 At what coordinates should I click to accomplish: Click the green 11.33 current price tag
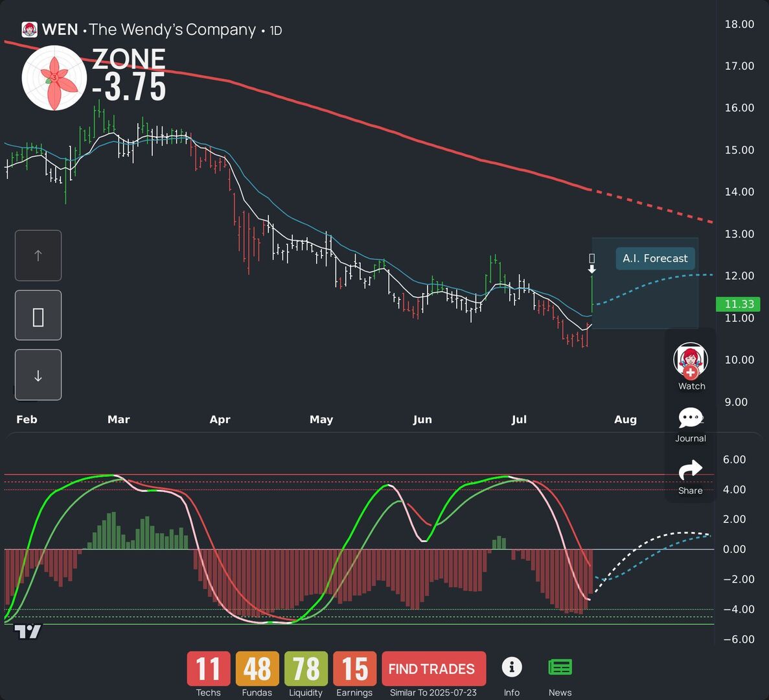coord(738,304)
